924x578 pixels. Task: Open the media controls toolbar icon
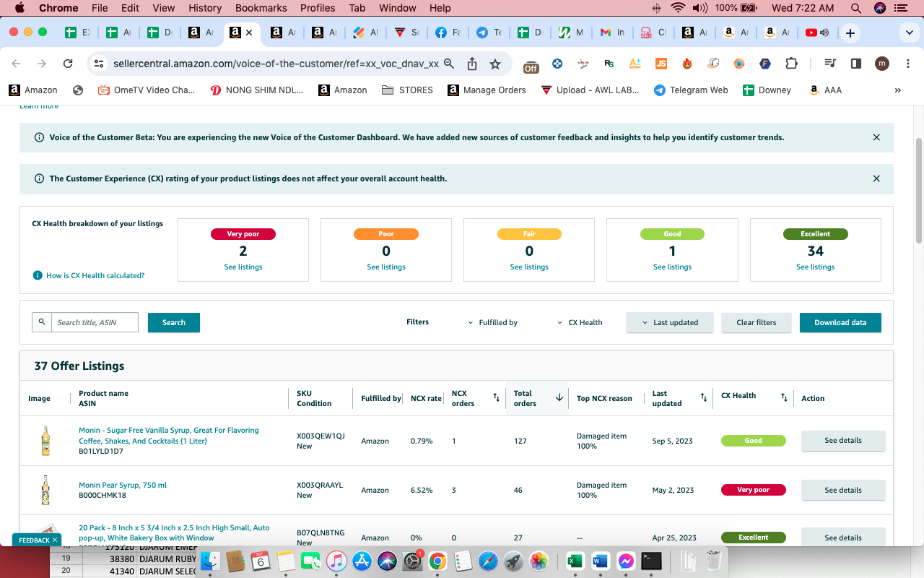(830, 64)
